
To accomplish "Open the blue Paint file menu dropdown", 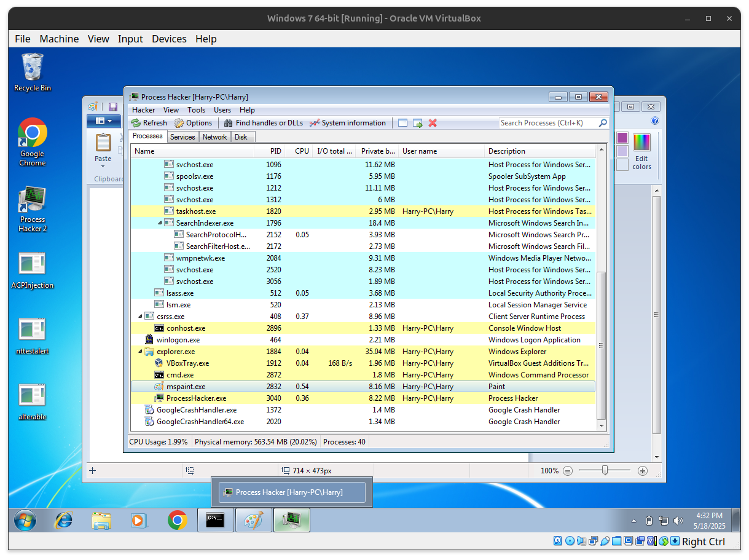I will click(104, 121).
